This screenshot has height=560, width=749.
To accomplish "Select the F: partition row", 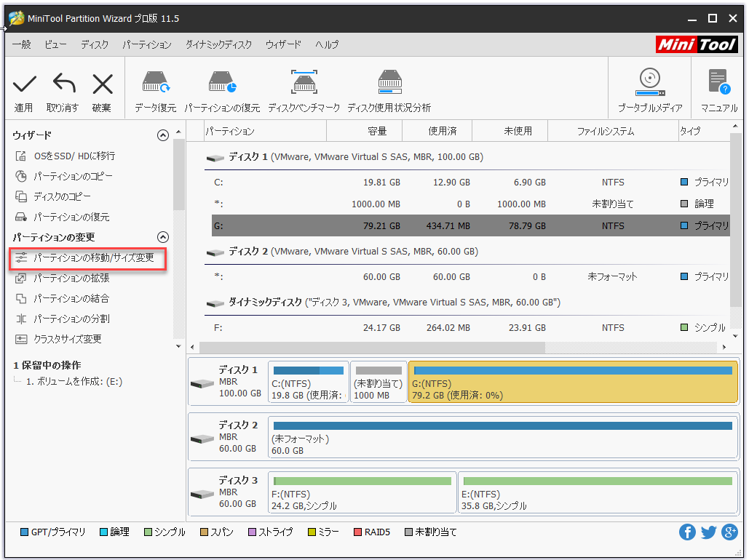I will coord(470,328).
